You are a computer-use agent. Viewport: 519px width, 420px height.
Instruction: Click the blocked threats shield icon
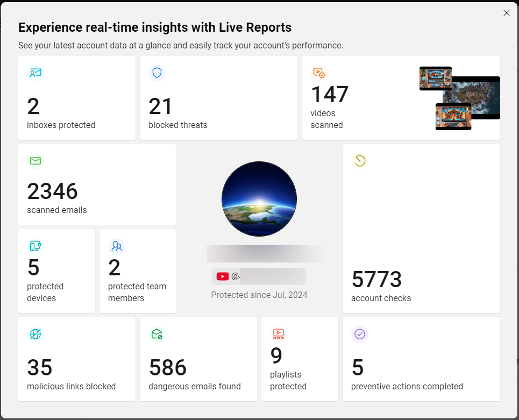pos(157,73)
